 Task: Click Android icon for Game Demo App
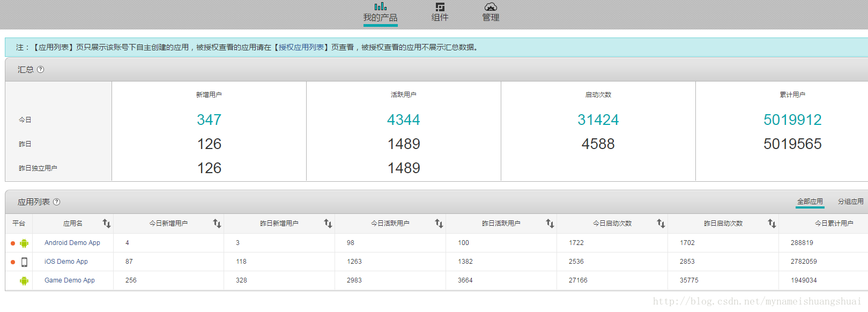pos(24,280)
